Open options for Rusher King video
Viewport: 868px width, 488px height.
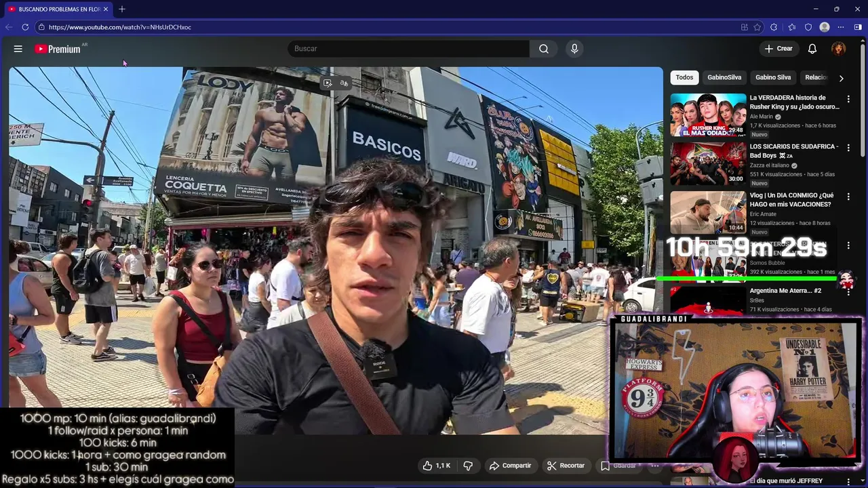pos(848,99)
